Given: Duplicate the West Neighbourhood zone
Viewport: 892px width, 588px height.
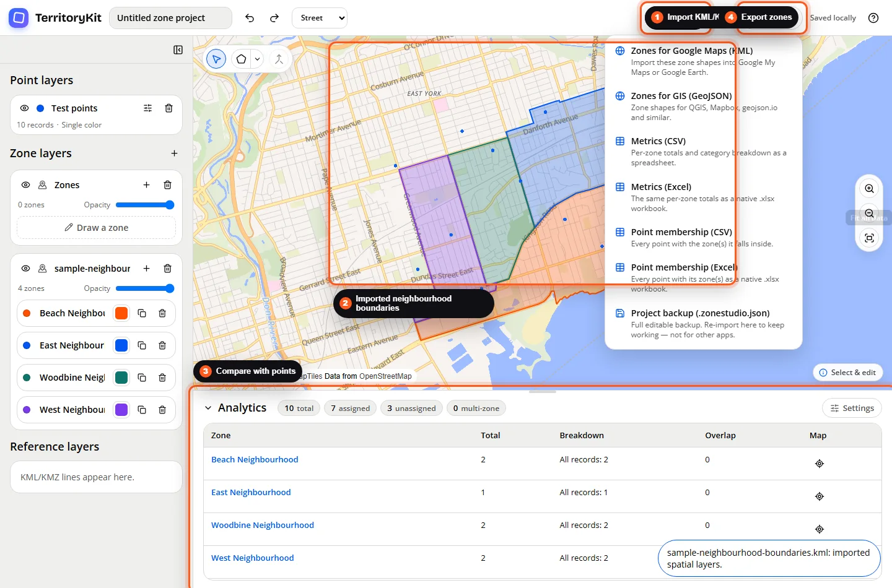Looking at the screenshot, I should coord(142,410).
